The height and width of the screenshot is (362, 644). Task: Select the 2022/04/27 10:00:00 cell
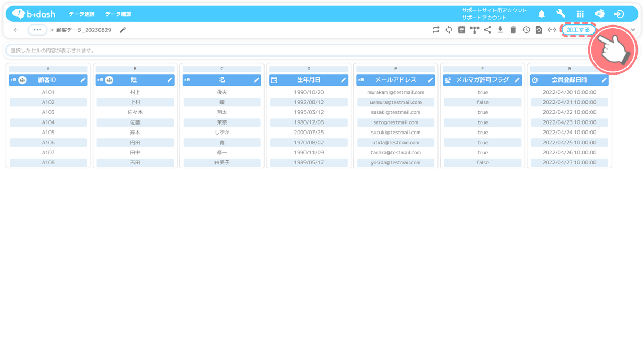tap(569, 163)
